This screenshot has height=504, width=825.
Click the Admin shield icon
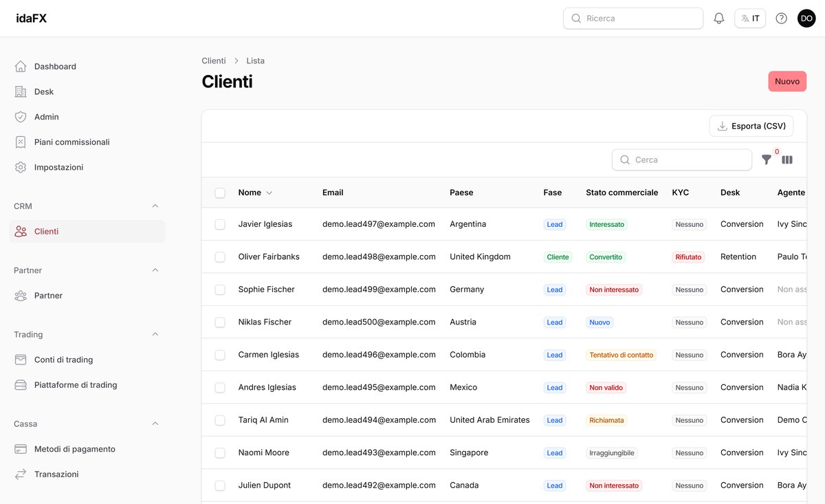pyautogui.click(x=21, y=117)
